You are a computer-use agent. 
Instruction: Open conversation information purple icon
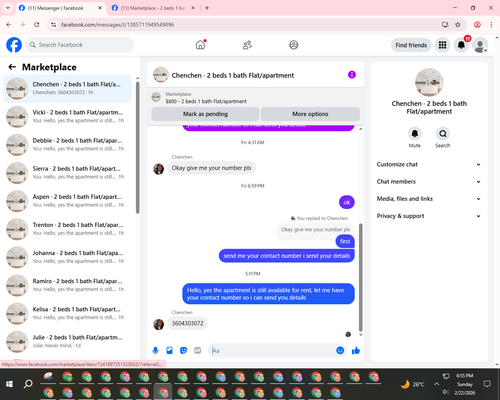tap(352, 75)
